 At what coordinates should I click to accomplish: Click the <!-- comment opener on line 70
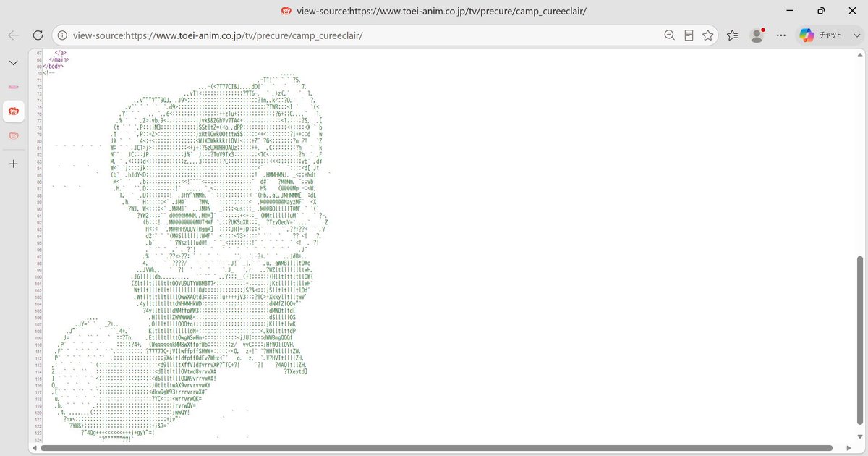pos(48,72)
